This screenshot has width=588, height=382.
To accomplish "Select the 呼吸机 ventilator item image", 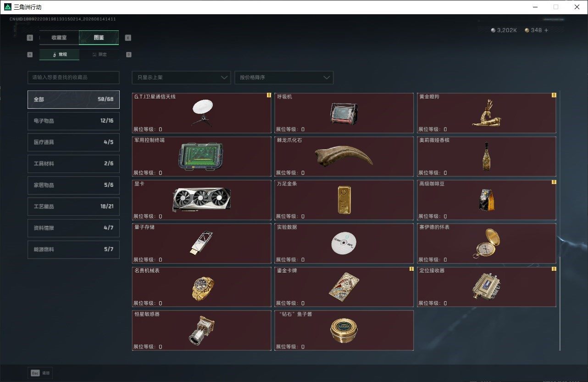I will pos(344,113).
